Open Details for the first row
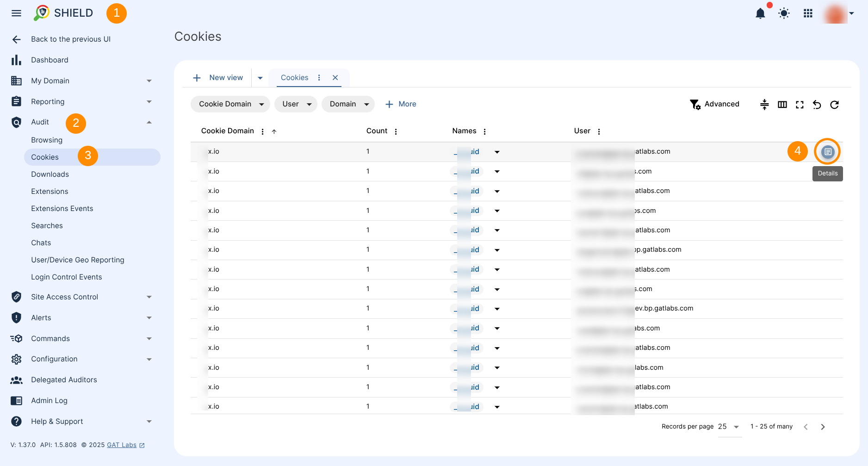 [828, 152]
